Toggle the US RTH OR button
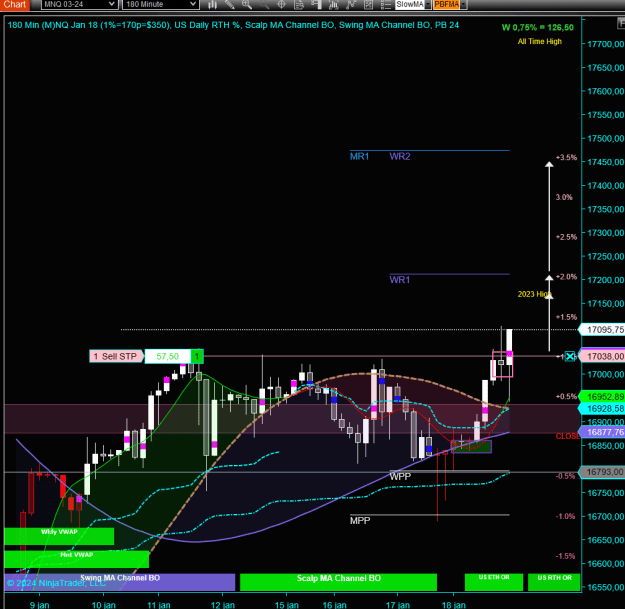This screenshot has height=609, width=625. pyautogui.click(x=554, y=582)
